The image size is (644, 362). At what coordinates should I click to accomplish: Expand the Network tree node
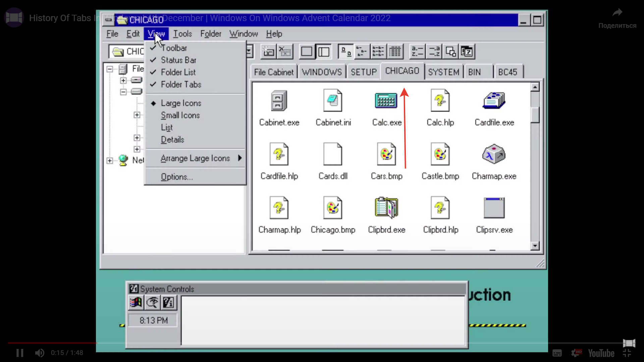click(110, 161)
